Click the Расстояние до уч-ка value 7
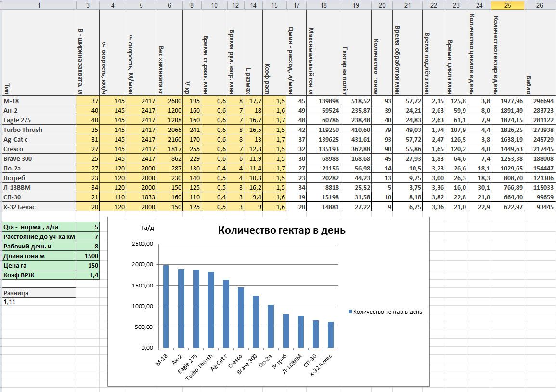 88,236
